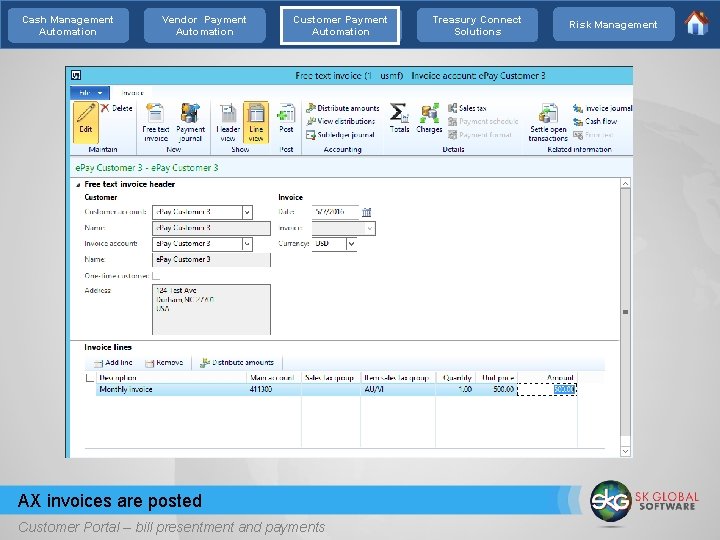This screenshot has width=720, height=540.
Task: Click Payment format in Details
Action: (x=480, y=135)
